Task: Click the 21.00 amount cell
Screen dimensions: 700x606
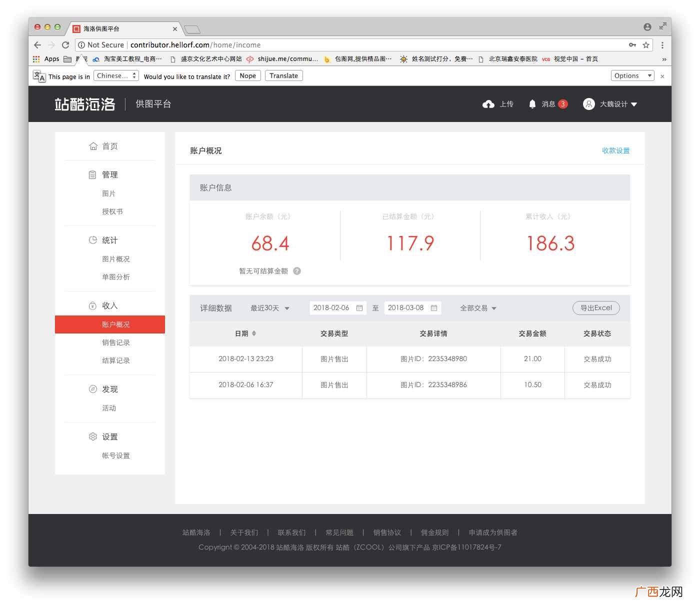Action: click(x=532, y=359)
